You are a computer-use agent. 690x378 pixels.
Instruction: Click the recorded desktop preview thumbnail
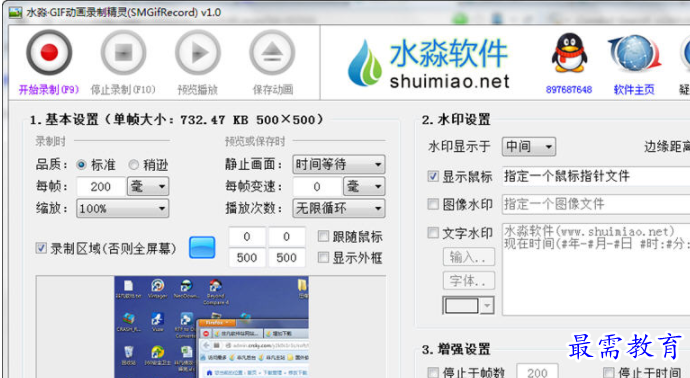tap(211, 327)
